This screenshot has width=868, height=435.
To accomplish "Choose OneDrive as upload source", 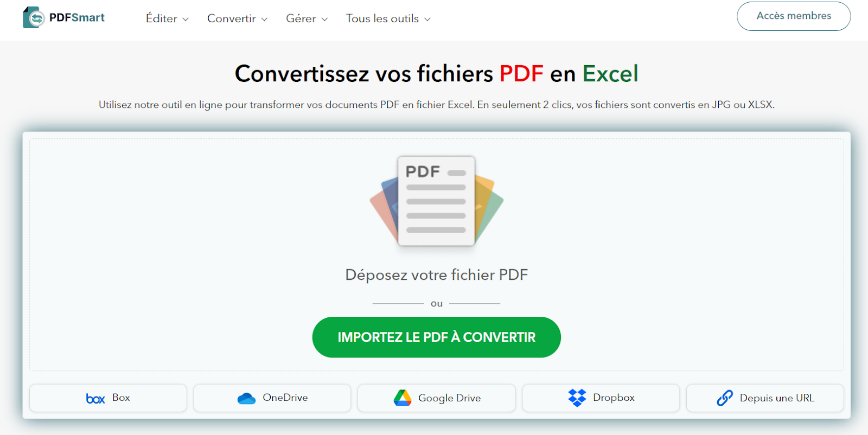I will [x=272, y=398].
